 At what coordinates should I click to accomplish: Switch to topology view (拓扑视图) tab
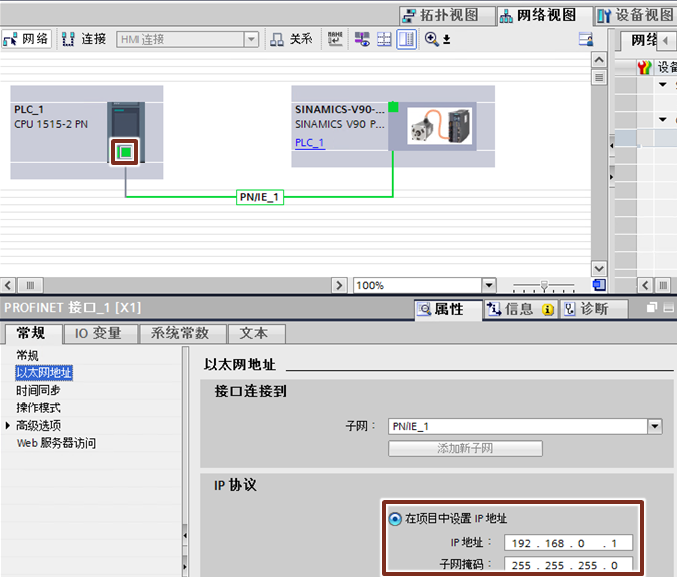point(447,16)
